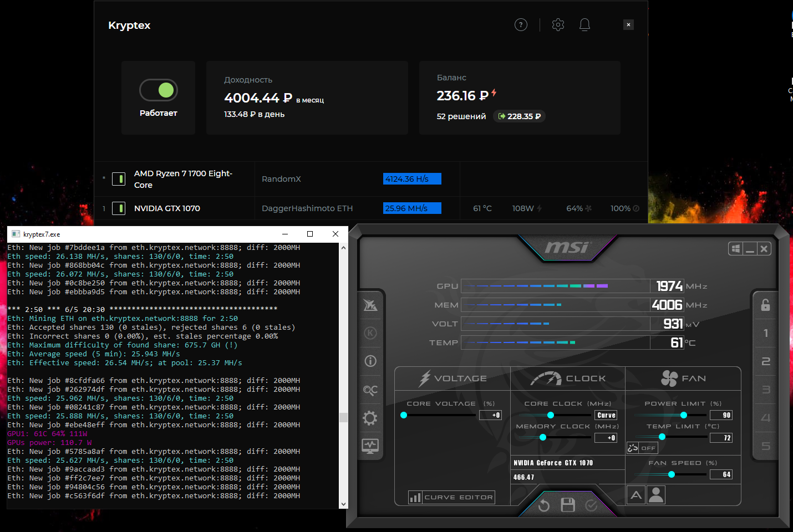This screenshot has height=532, width=793.
Task: Adjust the temp limit slider handle
Action: [x=662, y=437]
